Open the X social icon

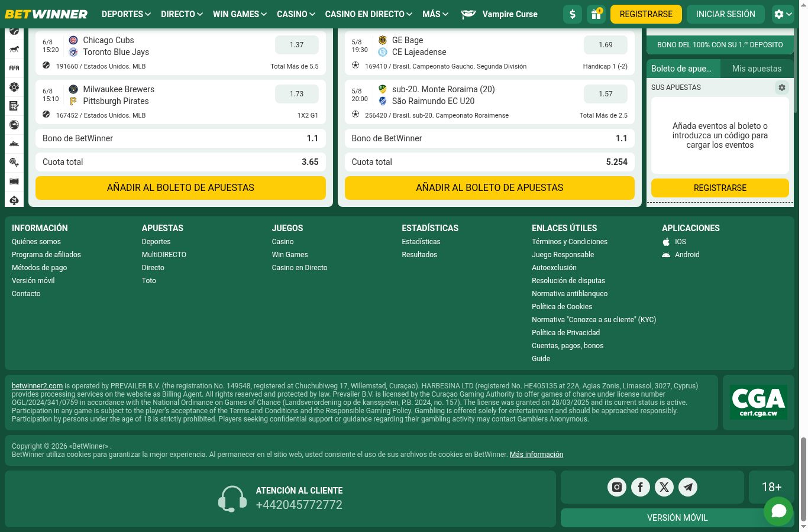pos(664,487)
